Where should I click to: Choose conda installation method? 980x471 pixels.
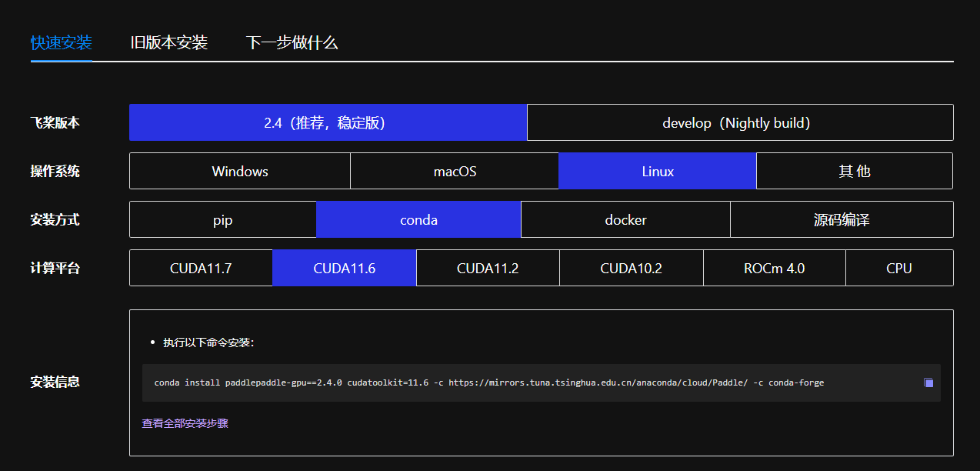418,219
